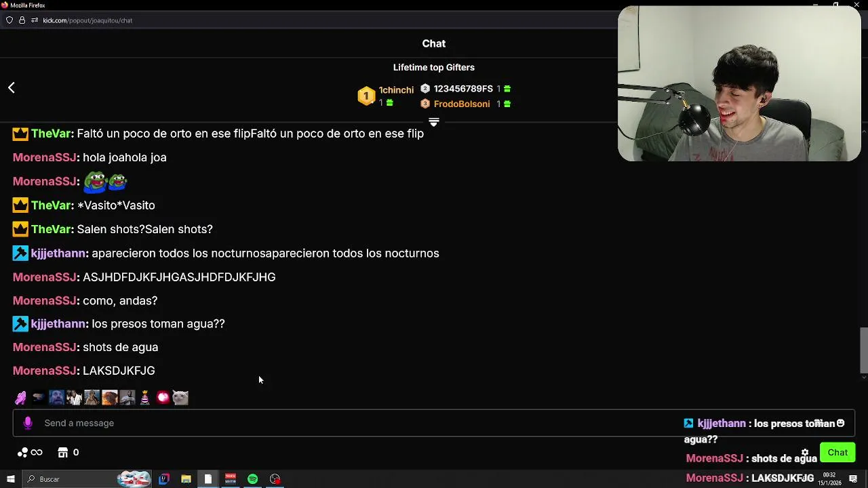
Task: Open the emoji picker in message field
Action: pos(840,423)
